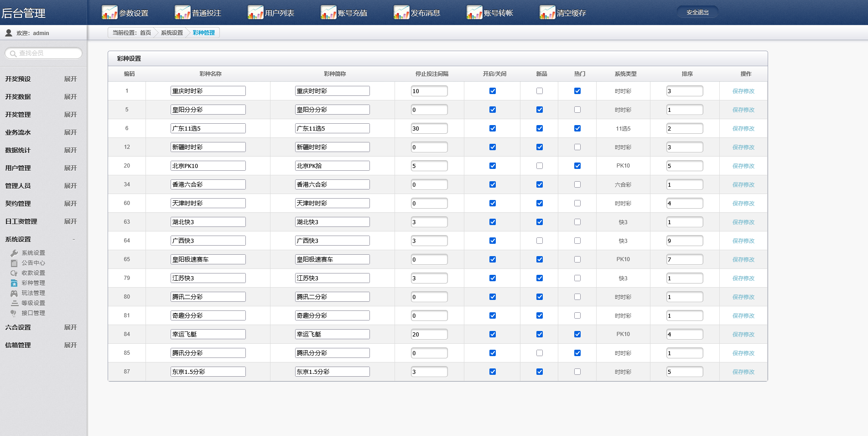Click the 安全退出 button

click(697, 12)
